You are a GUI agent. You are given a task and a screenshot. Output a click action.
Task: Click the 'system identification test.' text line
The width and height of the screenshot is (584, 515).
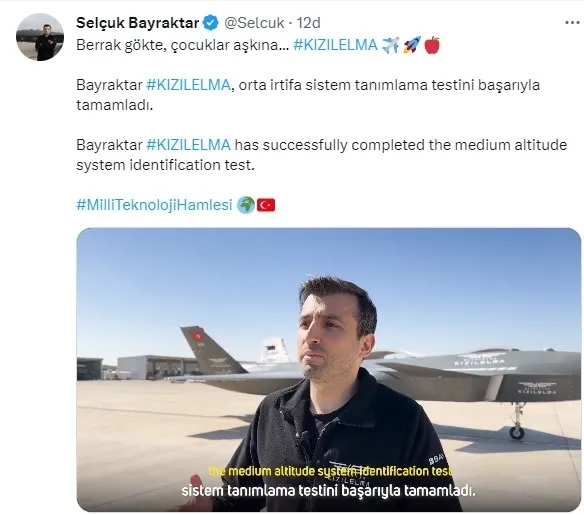click(165, 165)
